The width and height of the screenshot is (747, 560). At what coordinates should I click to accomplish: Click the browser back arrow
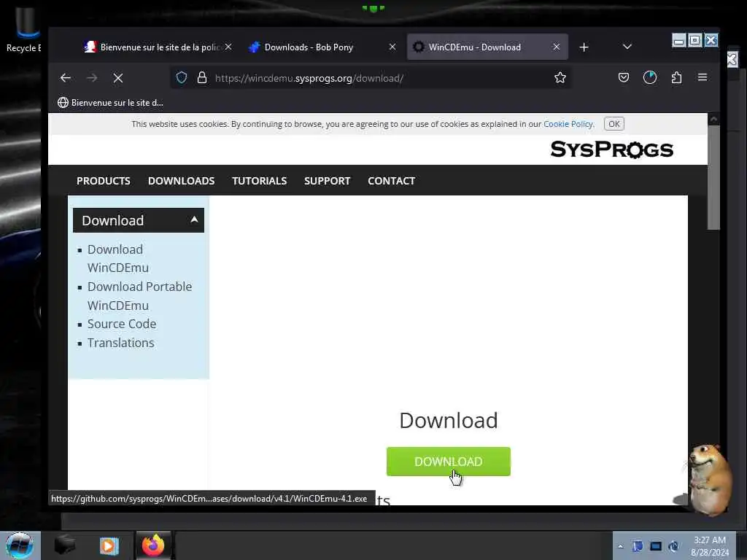tap(65, 77)
